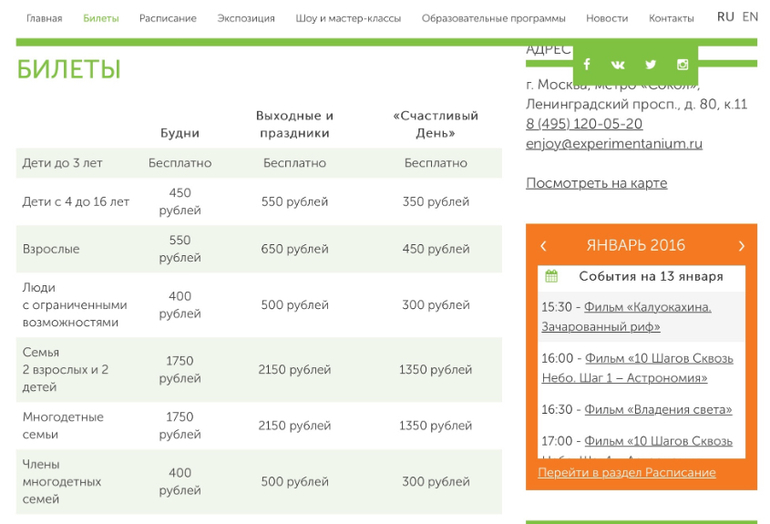The height and width of the screenshot is (524, 770).
Task: Select the RU language option
Action: point(725,17)
